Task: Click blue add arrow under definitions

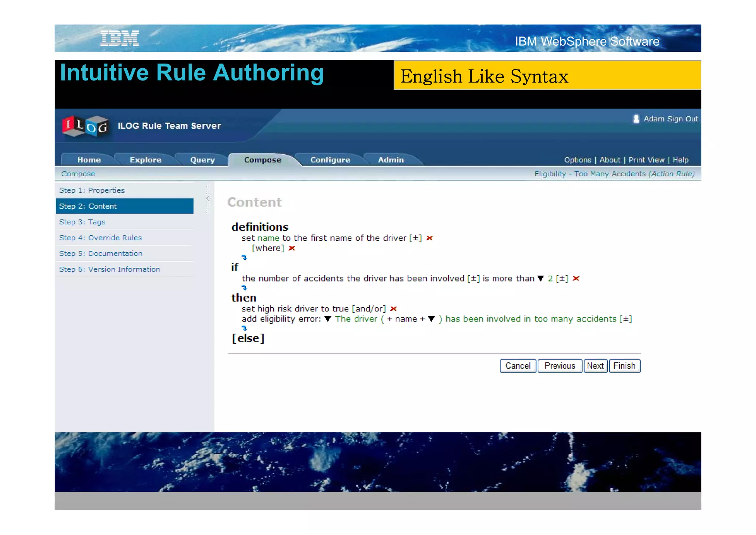Action: (x=244, y=258)
